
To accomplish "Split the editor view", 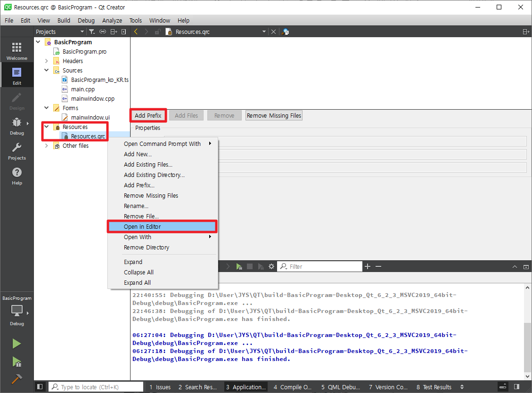I will pos(526,32).
